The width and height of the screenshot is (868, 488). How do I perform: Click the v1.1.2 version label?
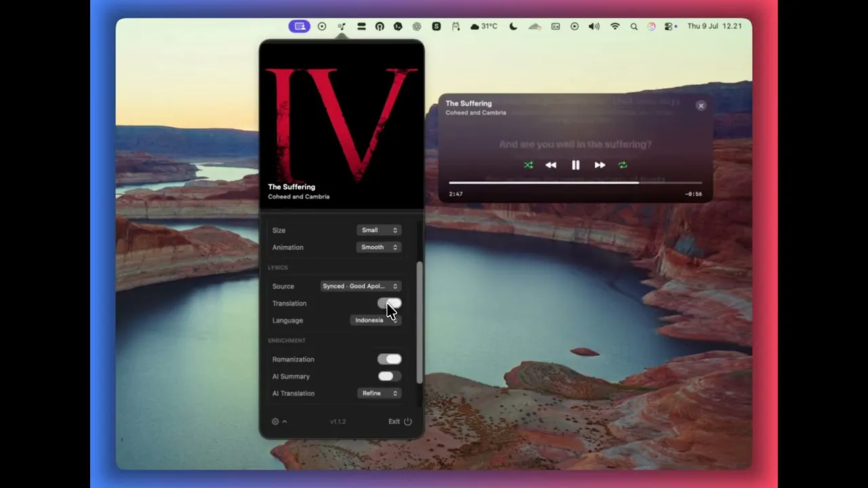(x=338, y=422)
